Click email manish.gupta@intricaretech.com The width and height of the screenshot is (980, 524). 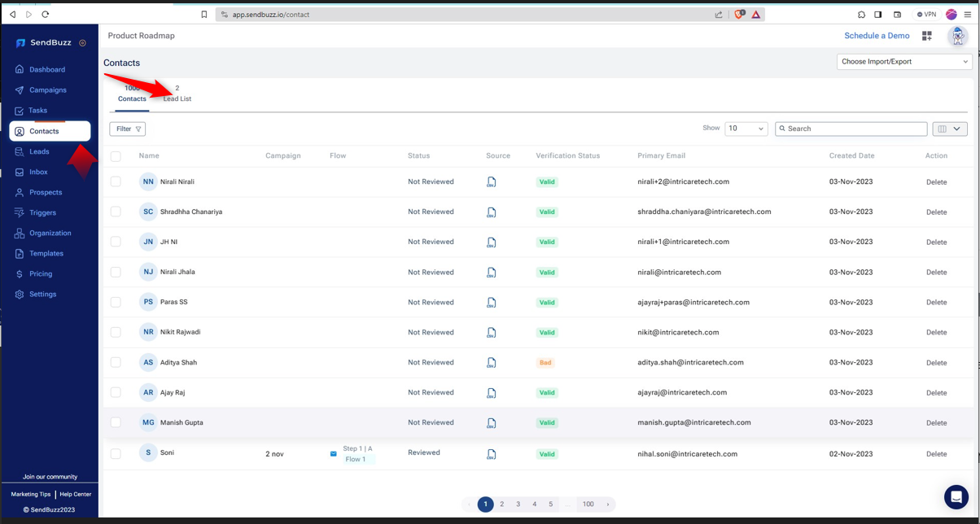(x=694, y=422)
